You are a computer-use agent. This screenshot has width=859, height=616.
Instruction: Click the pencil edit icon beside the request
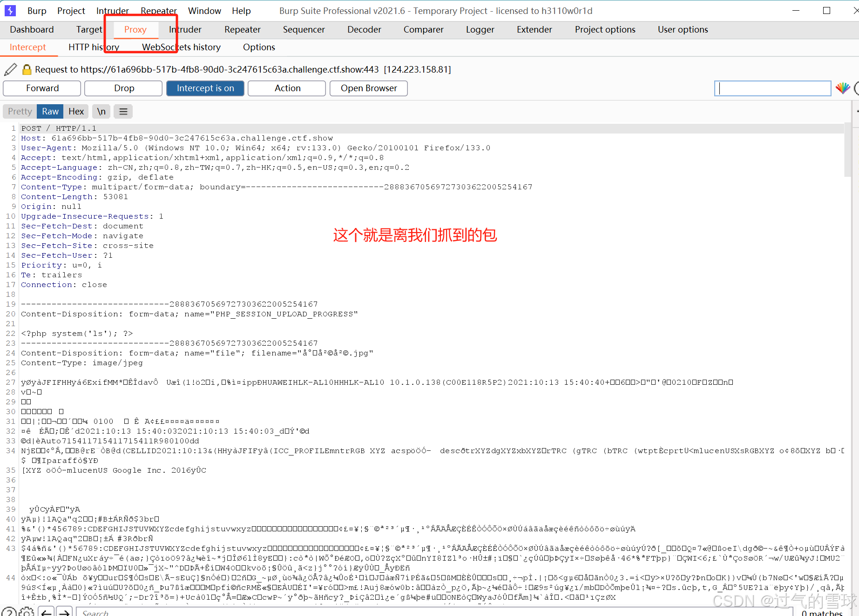click(x=10, y=69)
